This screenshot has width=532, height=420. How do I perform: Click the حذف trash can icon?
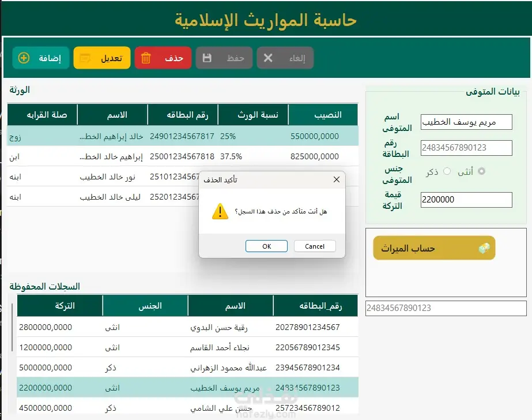(146, 58)
